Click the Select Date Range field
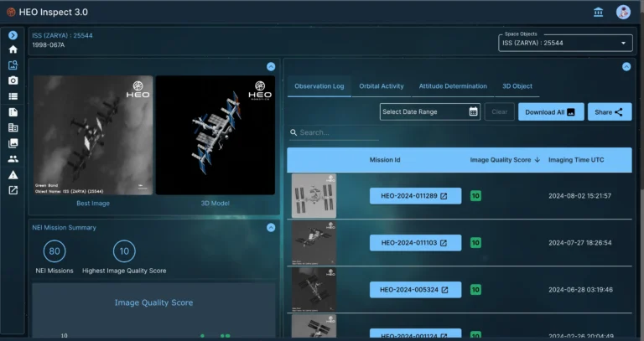The image size is (644, 341). click(429, 111)
